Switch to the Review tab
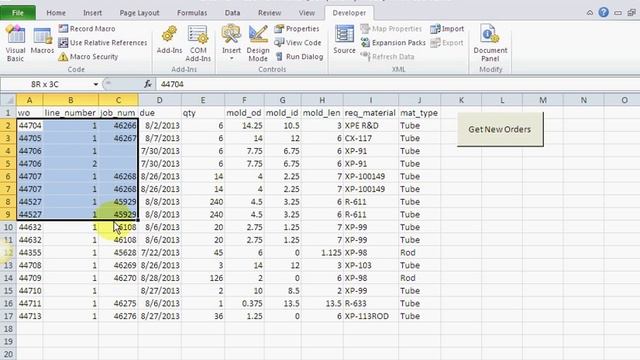The width and height of the screenshot is (640, 360). (x=269, y=13)
